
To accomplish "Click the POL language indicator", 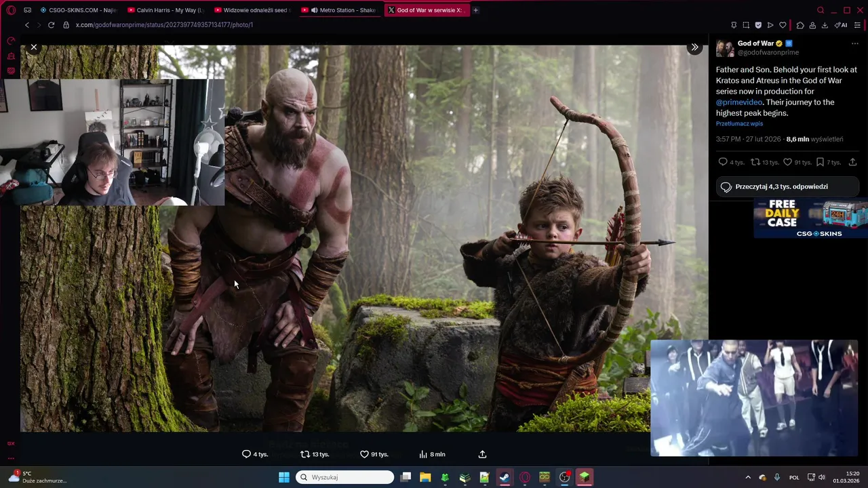I will (x=794, y=477).
